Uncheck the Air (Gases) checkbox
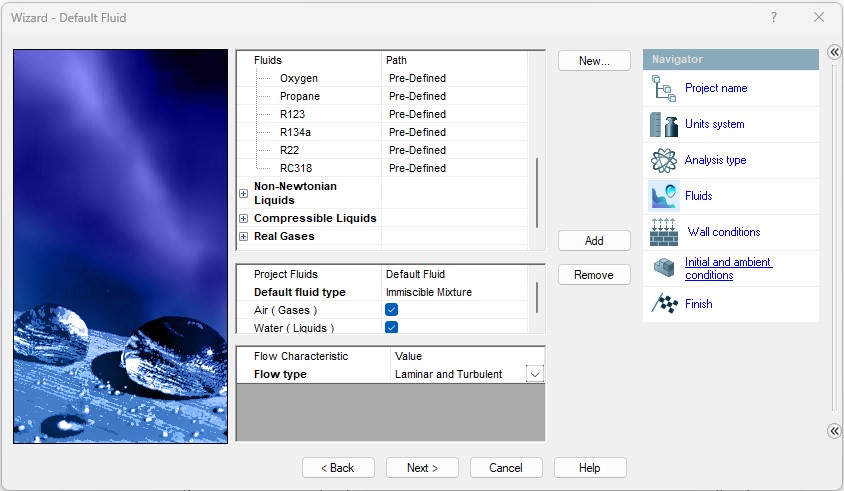844x491 pixels. click(392, 310)
